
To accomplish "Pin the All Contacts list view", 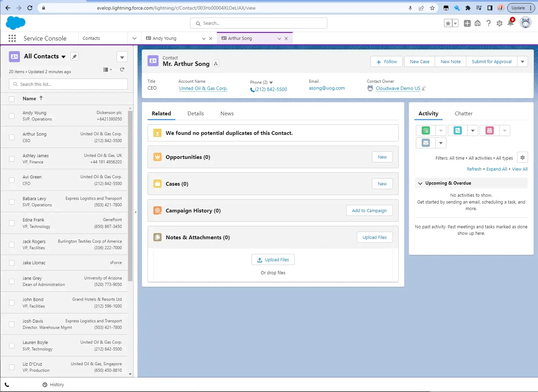I will [74, 56].
